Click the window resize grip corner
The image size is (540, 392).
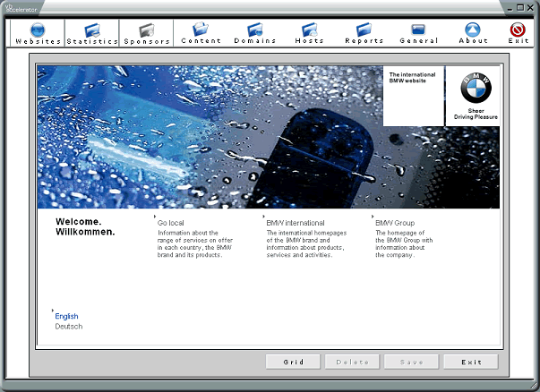[535, 384]
